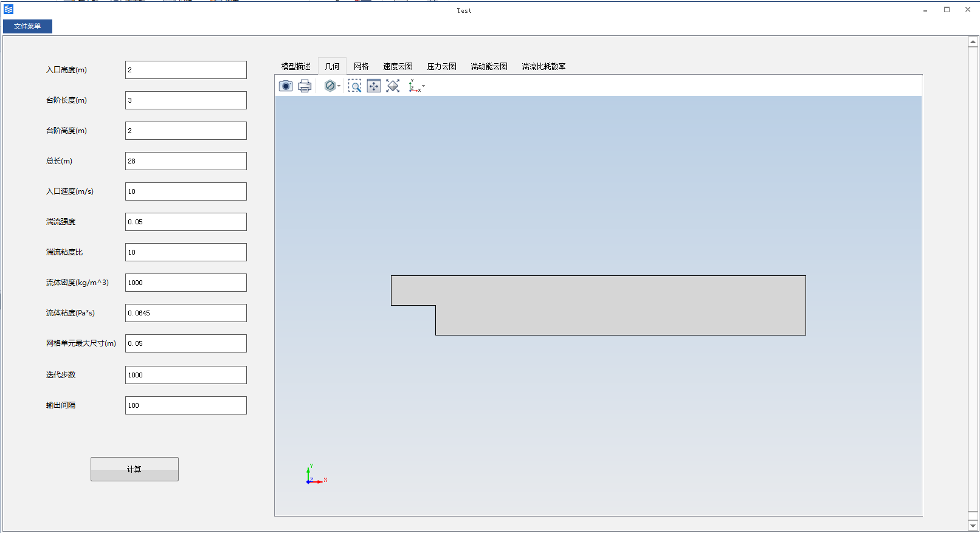Open the 压力云图 tab
The image size is (980, 533).
coord(441,66)
